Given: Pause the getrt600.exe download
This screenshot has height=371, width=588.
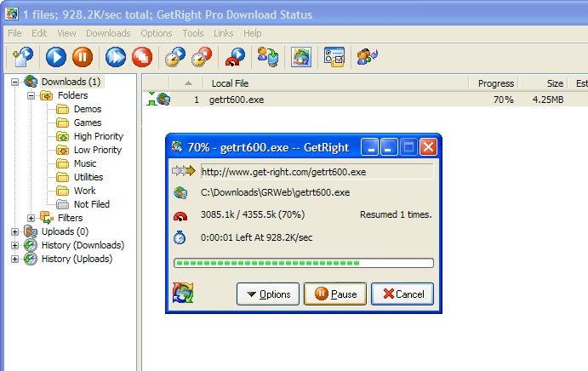Looking at the screenshot, I should click(335, 294).
